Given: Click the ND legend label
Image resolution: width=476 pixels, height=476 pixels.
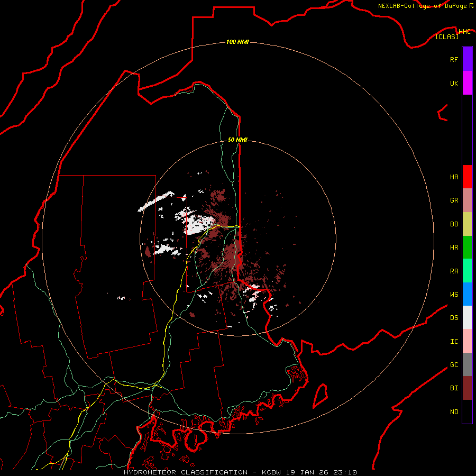Looking at the screenshot, I should point(454,412).
